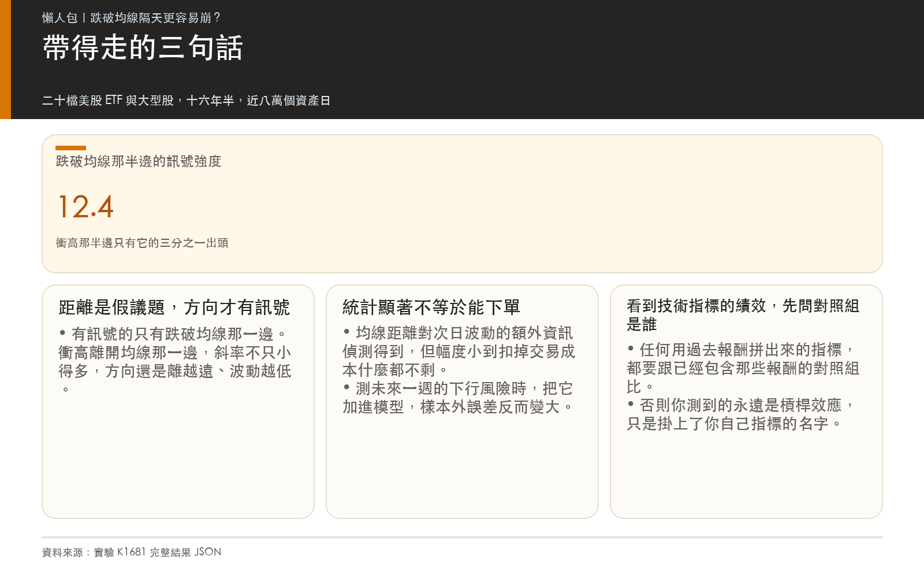Click the title 帶得走的三句話
924x578 pixels.
143,47
